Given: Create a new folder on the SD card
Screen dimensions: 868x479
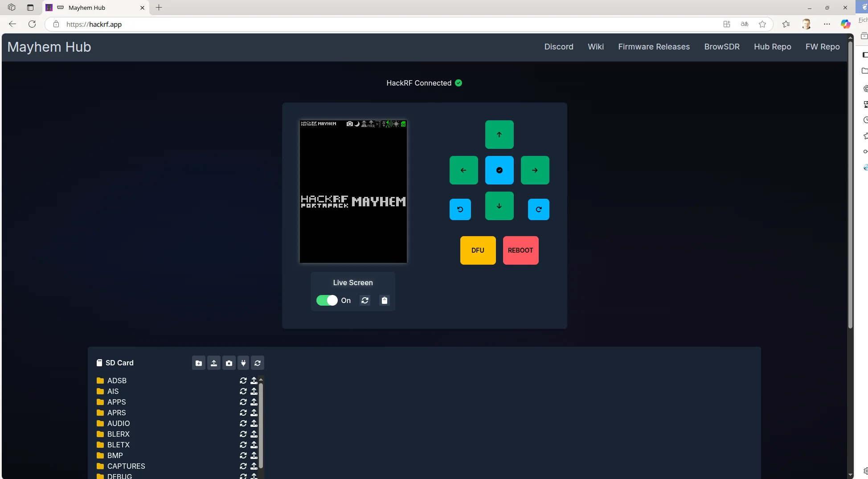Looking at the screenshot, I should pyautogui.click(x=199, y=363).
